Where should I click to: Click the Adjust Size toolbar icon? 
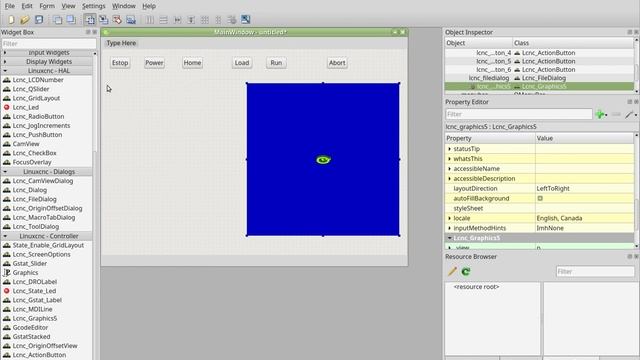[245, 20]
